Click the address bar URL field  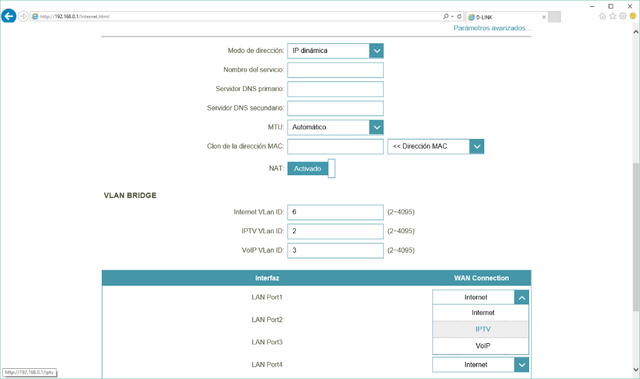(237, 16)
